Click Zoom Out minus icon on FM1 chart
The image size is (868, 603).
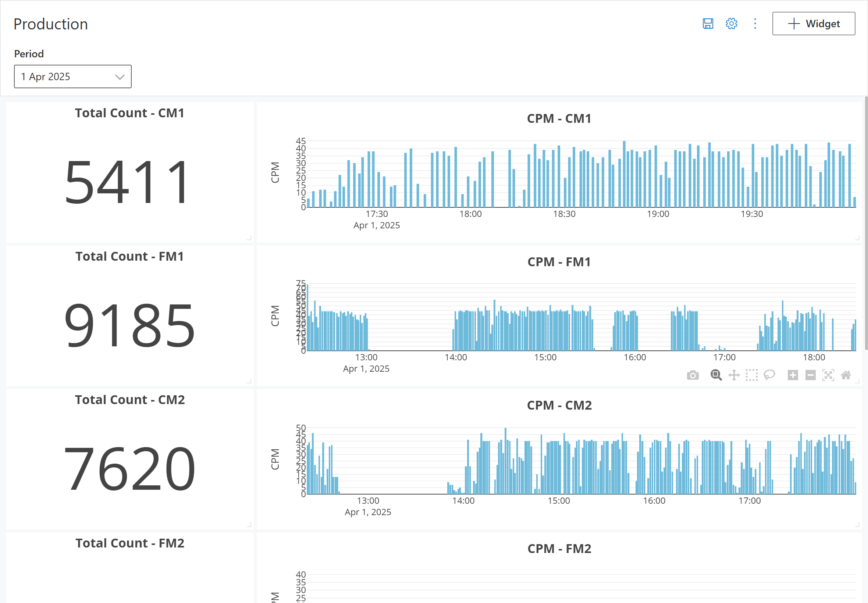coord(810,375)
